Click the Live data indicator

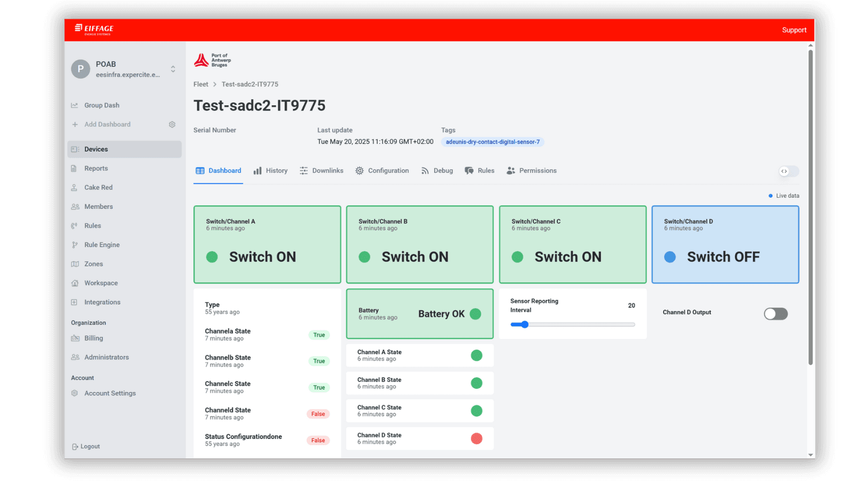[x=783, y=196]
